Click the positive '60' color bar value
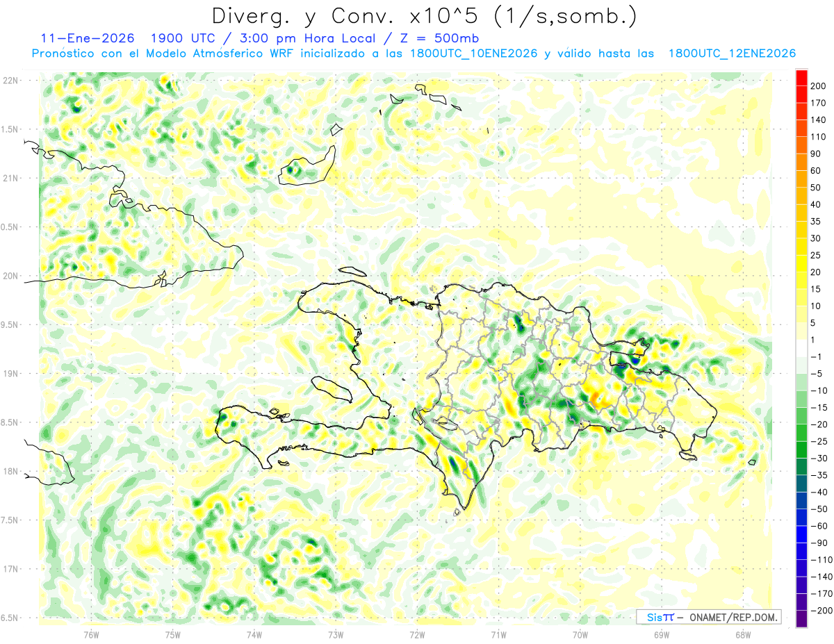834x644 pixels. (816, 171)
